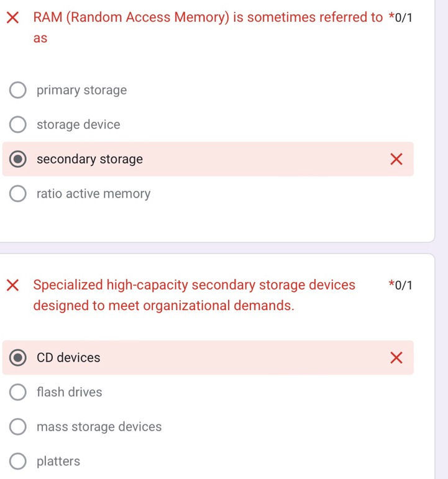The height and width of the screenshot is (479, 448).
Task: Click the required asterisk on the RAM question
Action: click(x=391, y=17)
